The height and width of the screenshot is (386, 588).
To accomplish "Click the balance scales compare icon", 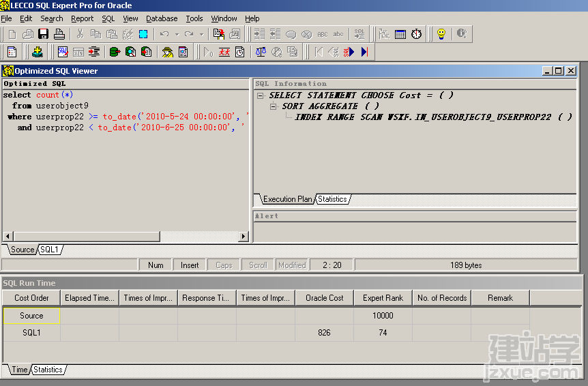I will [x=261, y=52].
